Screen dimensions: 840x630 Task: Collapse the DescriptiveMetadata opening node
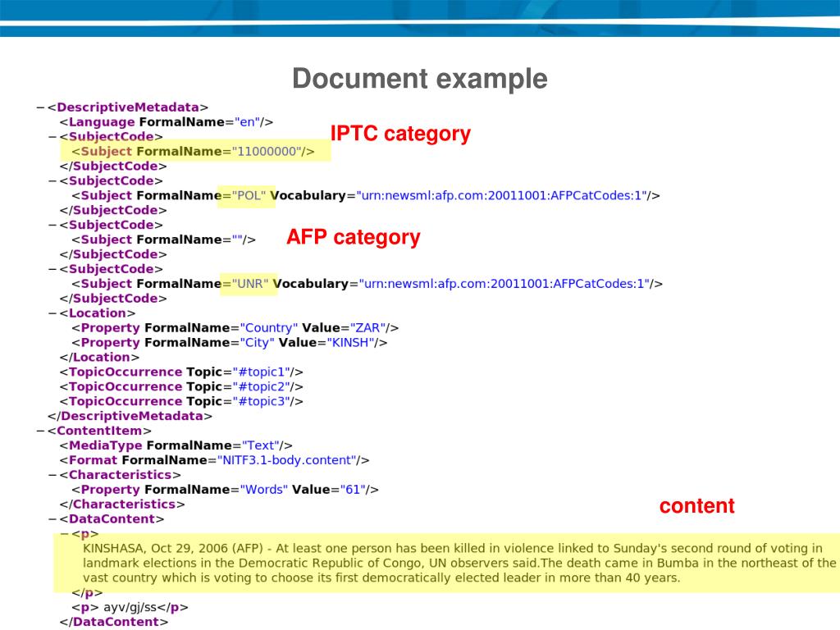[x=40, y=107]
